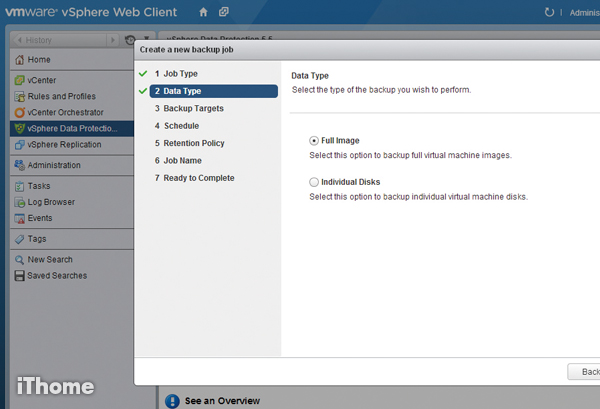600x409 pixels.
Task: Choose the Individual Disks radio option
Action: [x=315, y=182]
